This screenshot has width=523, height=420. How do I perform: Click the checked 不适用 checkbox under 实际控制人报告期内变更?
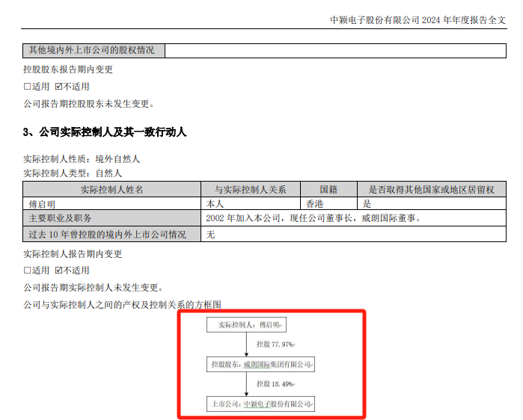pyautogui.click(x=58, y=271)
